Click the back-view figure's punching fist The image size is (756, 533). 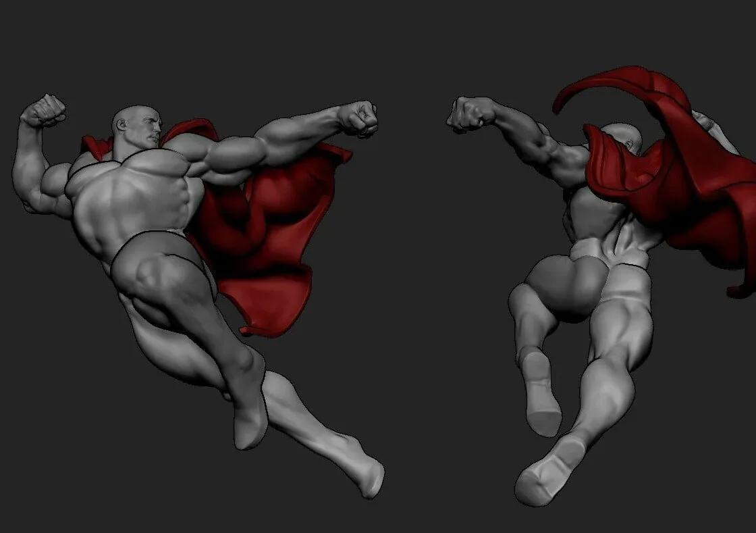[470, 114]
